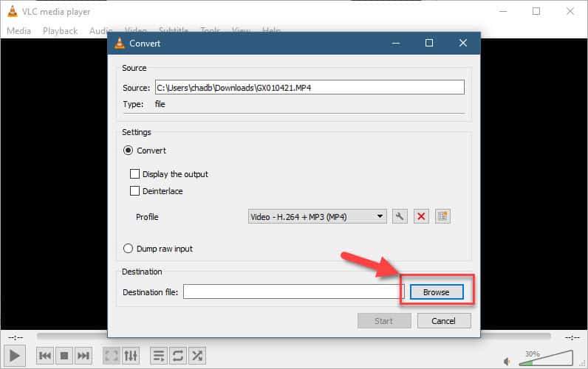Click the Cancel button
The width and height of the screenshot is (588, 369).
[x=444, y=321]
